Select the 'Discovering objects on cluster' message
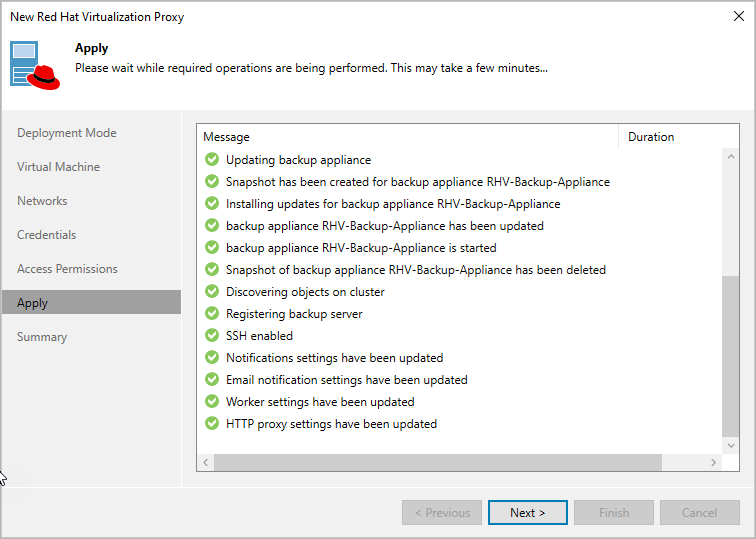 click(x=305, y=292)
